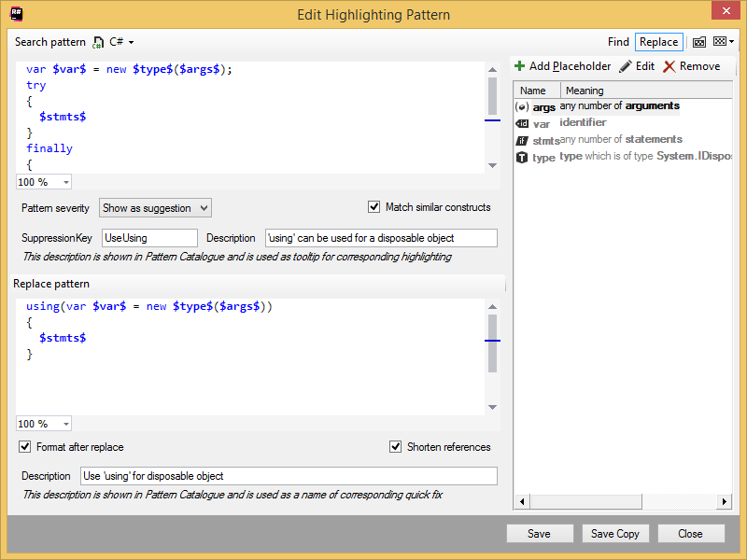This screenshot has height=560, width=747.
Task: Select the args arguments placeholder icon
Action: tap(521, 106)
